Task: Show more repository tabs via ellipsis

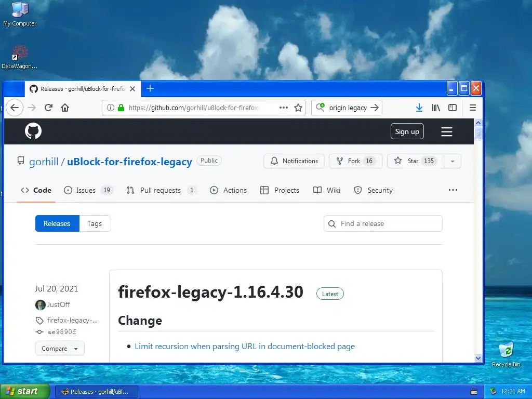Action: click(x=453, y=190)
